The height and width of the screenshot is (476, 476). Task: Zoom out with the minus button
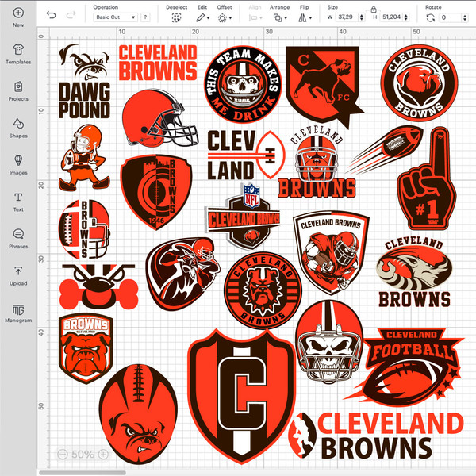62,454
